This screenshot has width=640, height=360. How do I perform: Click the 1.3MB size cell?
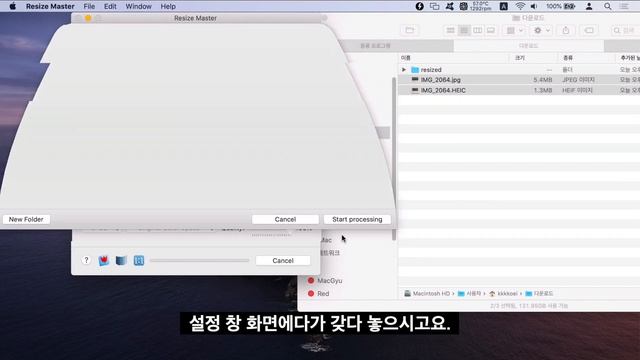coord(542,90)
